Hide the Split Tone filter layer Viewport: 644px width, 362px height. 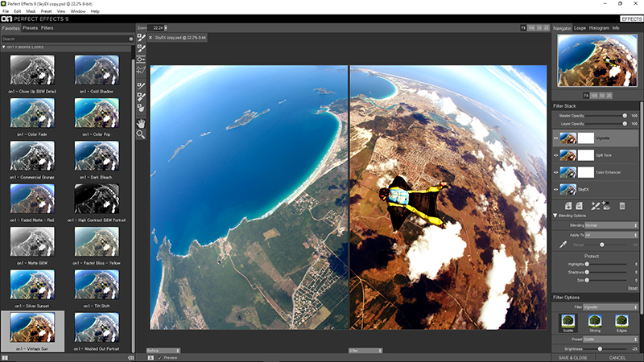[x=556, y=155]
